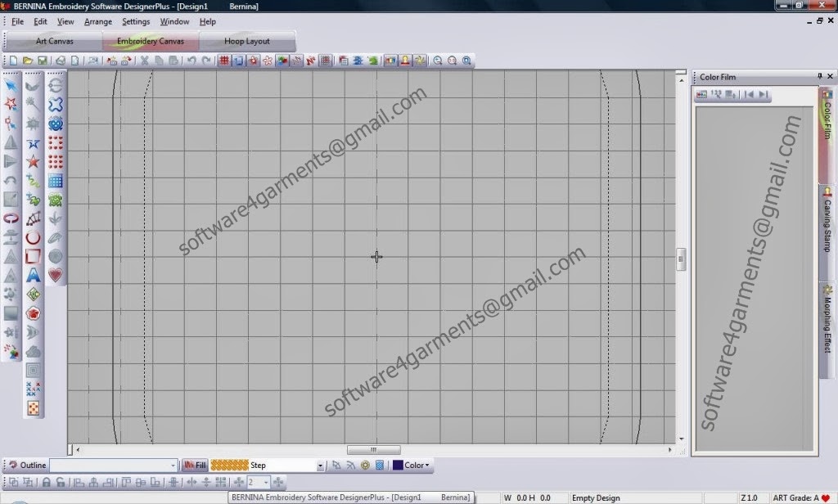The image size is (838, 504).
Task: Click the red heart tool icon
Action: [56, 275]
